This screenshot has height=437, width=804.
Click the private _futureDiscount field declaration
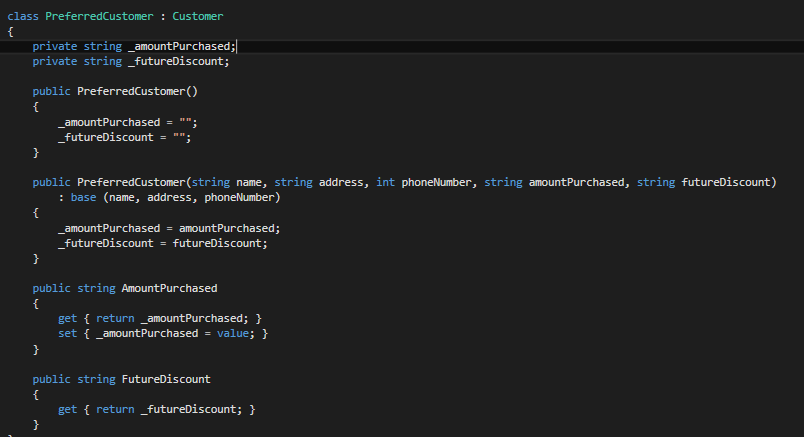(x=131, y=62)
